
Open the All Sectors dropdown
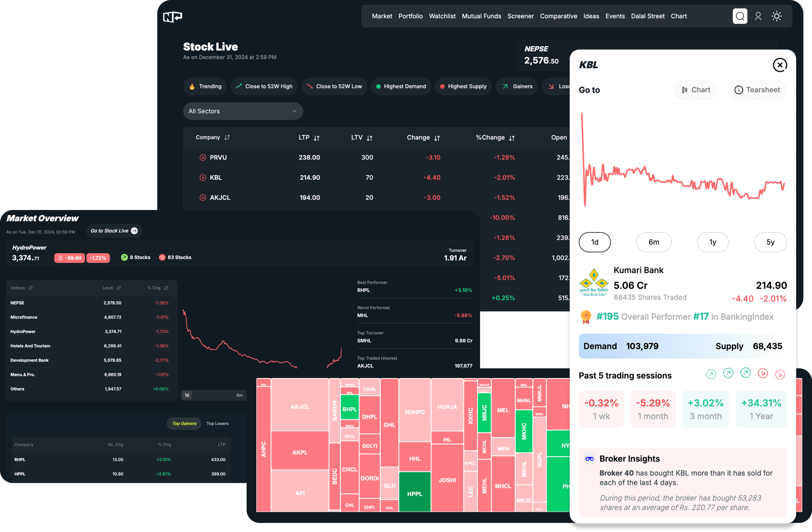pos(243,111)
